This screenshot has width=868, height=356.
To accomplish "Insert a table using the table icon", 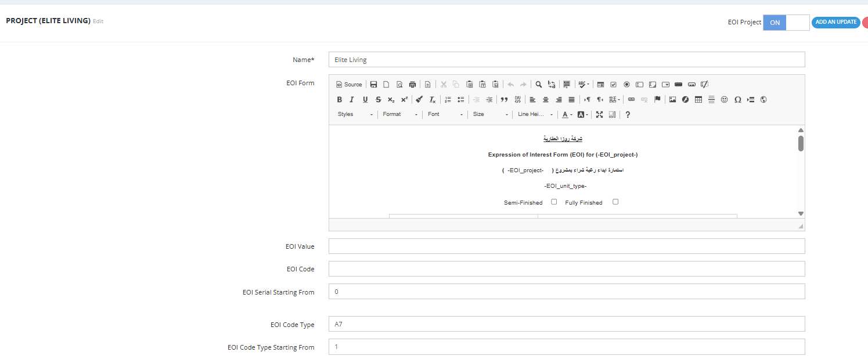I will pos(698,100).
